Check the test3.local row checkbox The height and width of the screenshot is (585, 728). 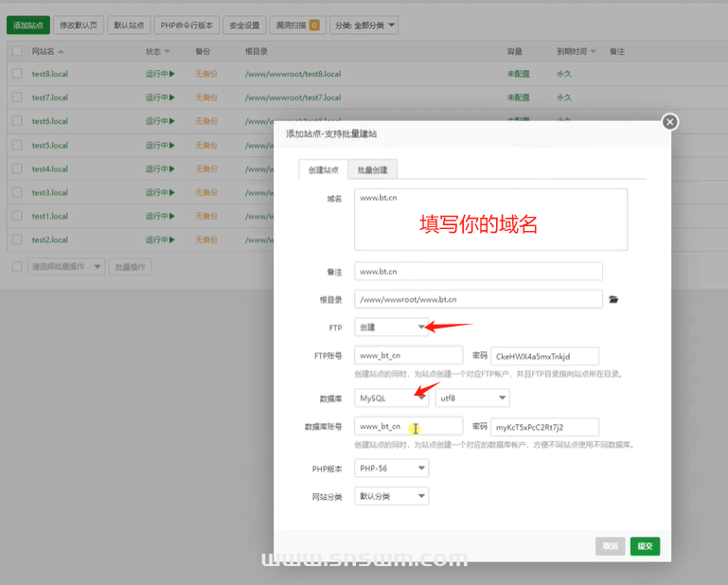(x=17, y=192)
